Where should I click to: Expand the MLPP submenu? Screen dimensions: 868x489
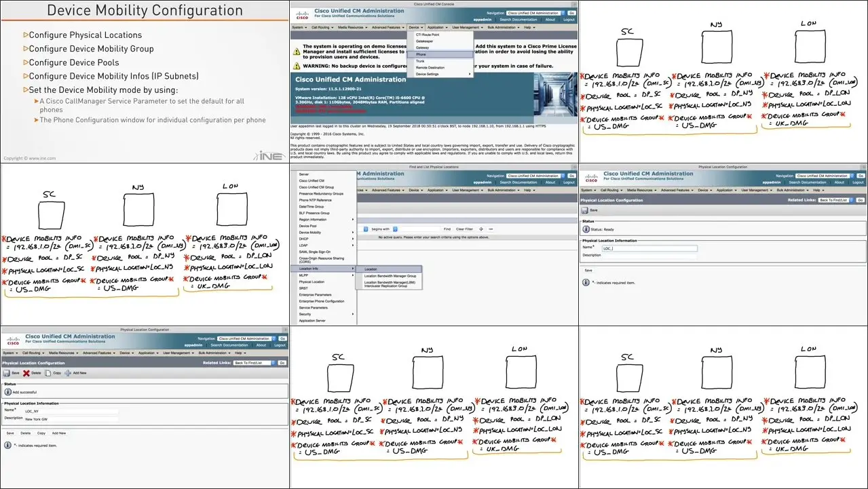tap(352, 275)
